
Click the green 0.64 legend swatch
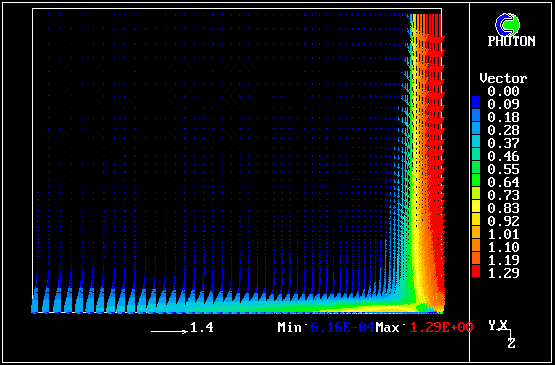click(x=476, y=180)
